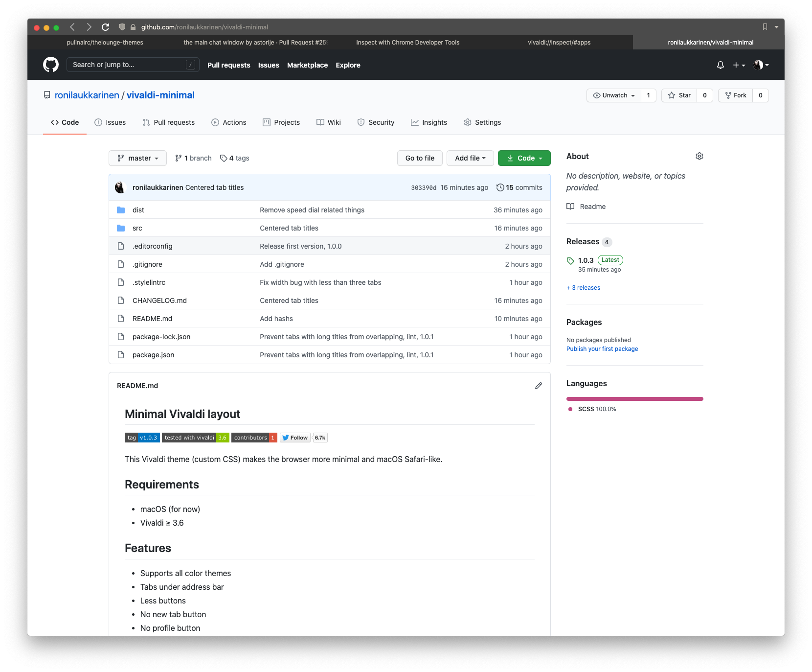
Task: Switch to Inspect with Chrome Developer Tools tab
Action: (x=407, y=43)
